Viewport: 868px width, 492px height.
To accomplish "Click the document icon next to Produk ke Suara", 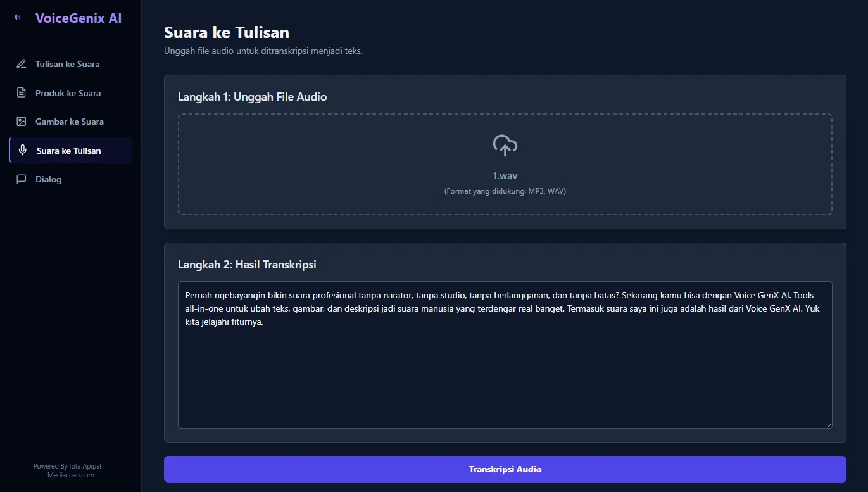I will (22, 92).
